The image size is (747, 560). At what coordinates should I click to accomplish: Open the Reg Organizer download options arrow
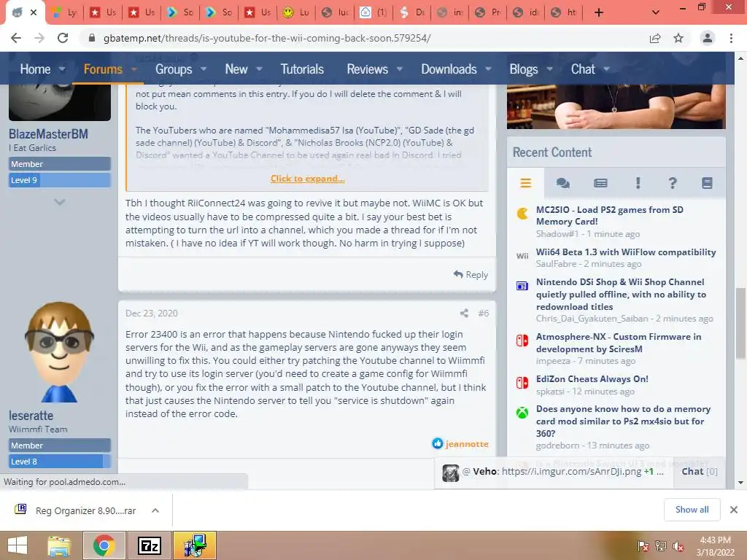pyautogui.click(x=155, y=510)
